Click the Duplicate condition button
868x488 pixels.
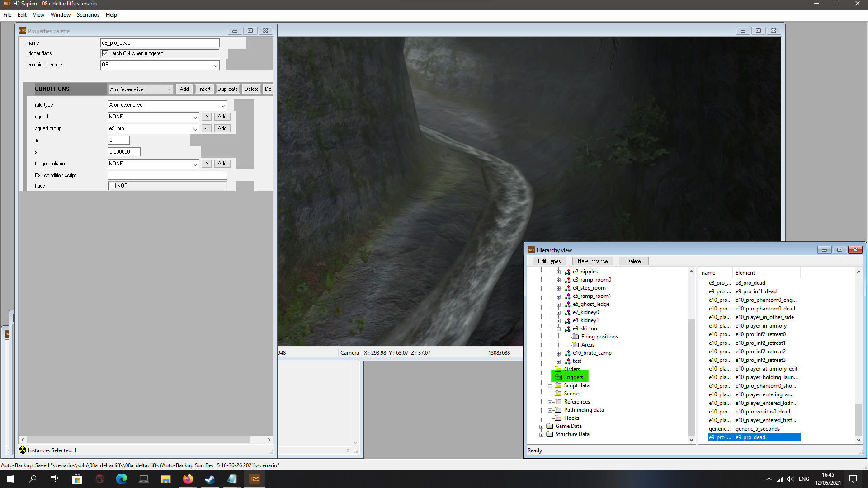(x=227, y=89)
